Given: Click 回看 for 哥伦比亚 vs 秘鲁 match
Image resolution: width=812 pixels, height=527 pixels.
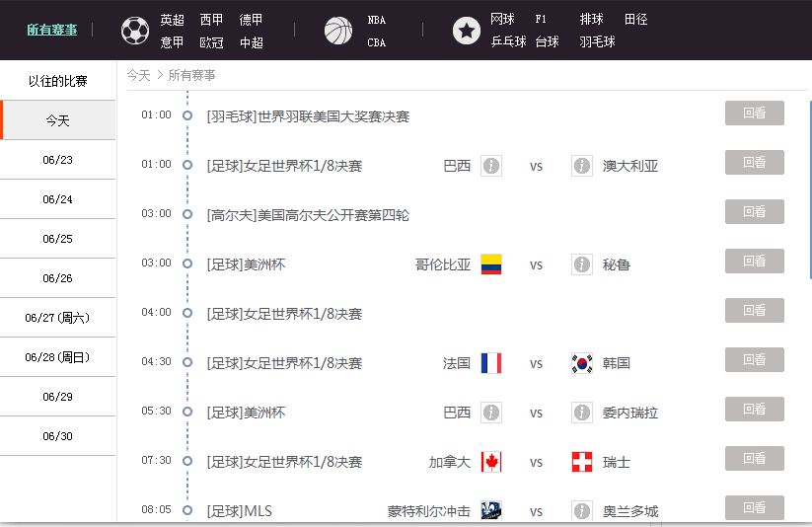Looking at the screenshot, I should tap(755, 261).
